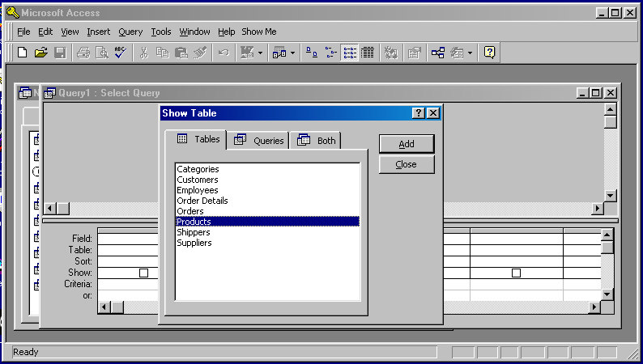Click the upper pane's horizontal scroll-right arrow

598,209
